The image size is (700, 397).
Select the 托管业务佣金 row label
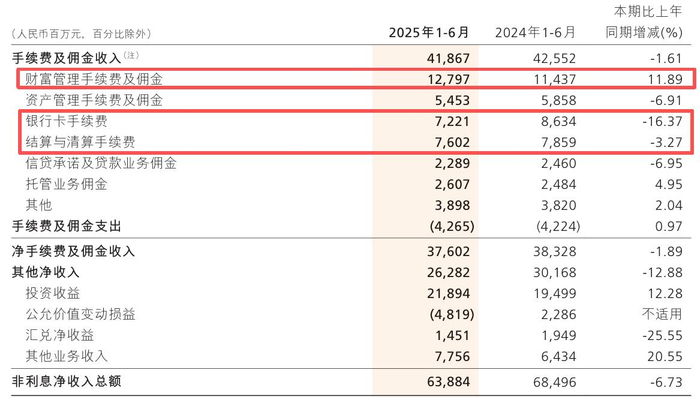click(67, 184)
